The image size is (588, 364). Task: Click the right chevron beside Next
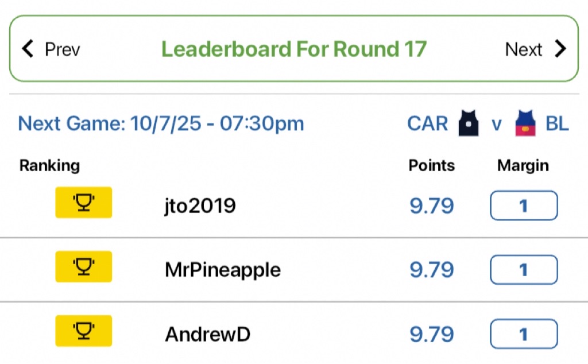pos(560,49)
